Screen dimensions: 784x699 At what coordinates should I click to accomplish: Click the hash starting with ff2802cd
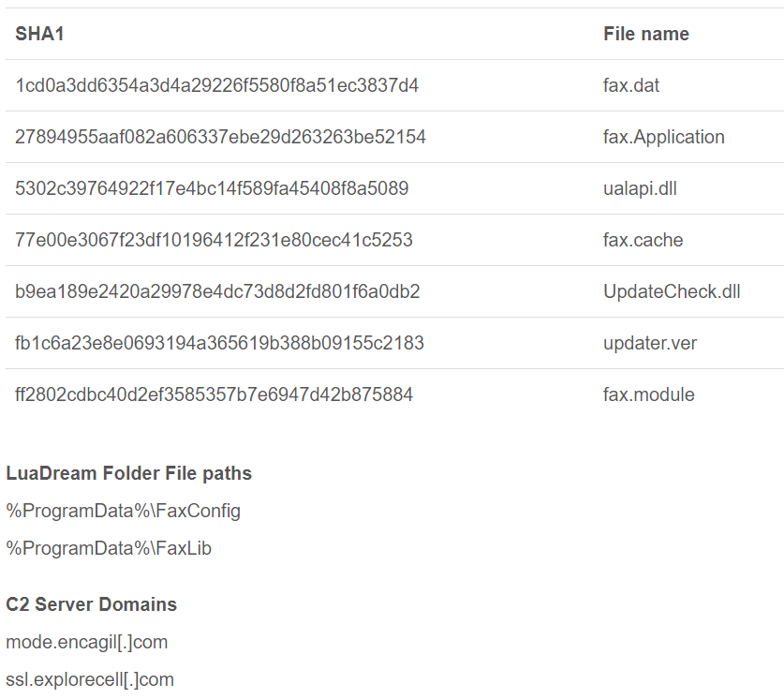click(x=214, y=395)
